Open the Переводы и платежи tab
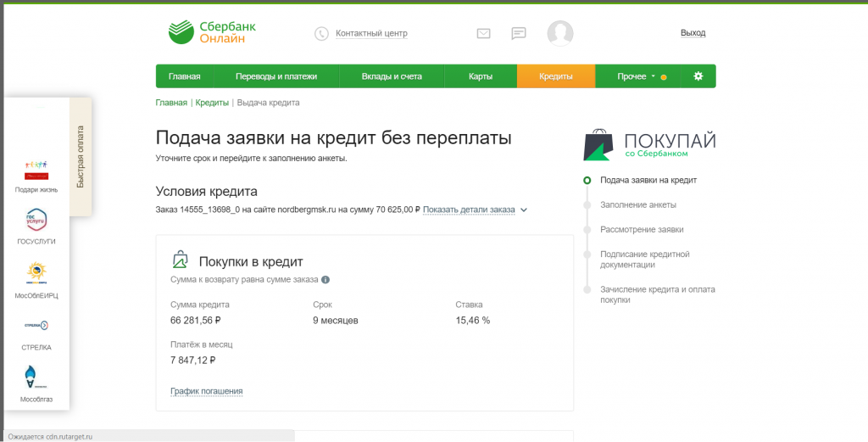The width and height of the screenshot is (868, 442). click(276, 76)
